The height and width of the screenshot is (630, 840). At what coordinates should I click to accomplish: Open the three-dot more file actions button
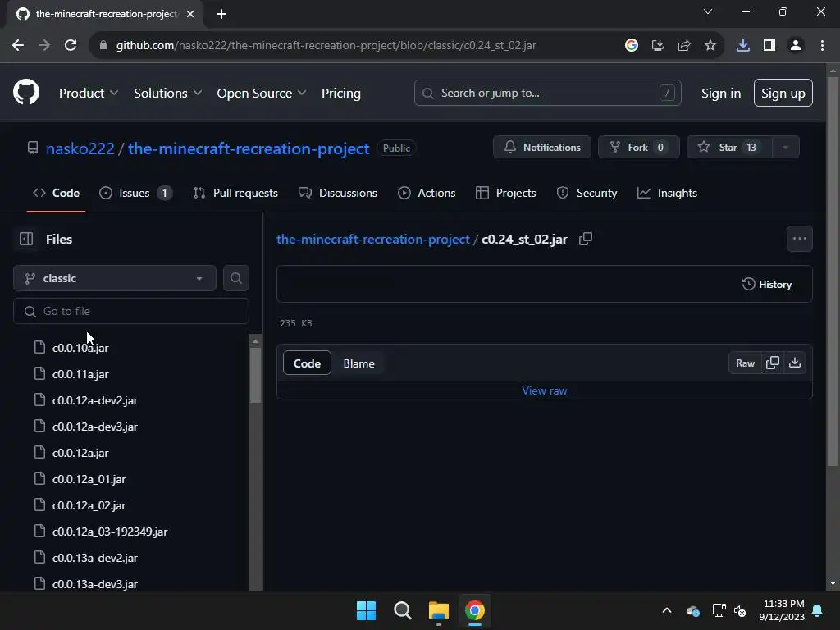(x=799, y=239)
